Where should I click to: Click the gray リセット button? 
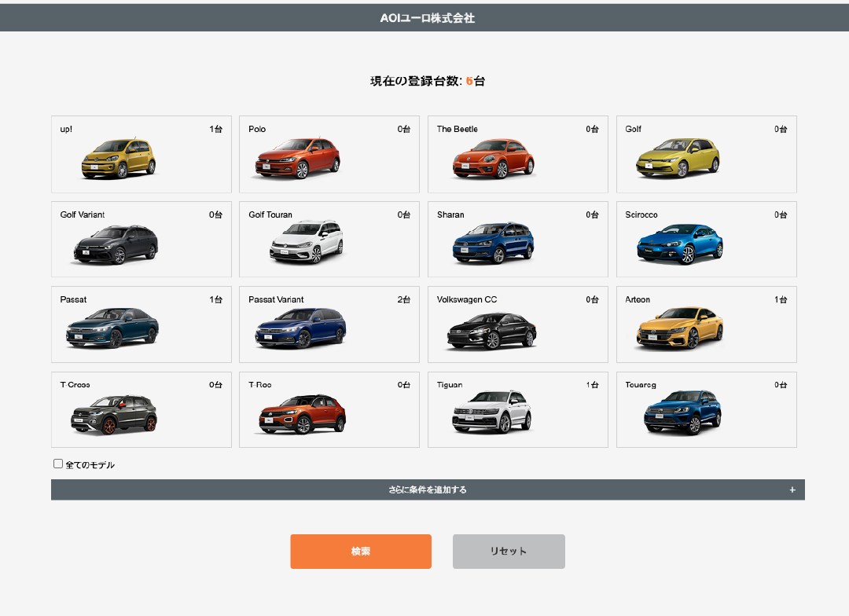[x=509, y=552]
